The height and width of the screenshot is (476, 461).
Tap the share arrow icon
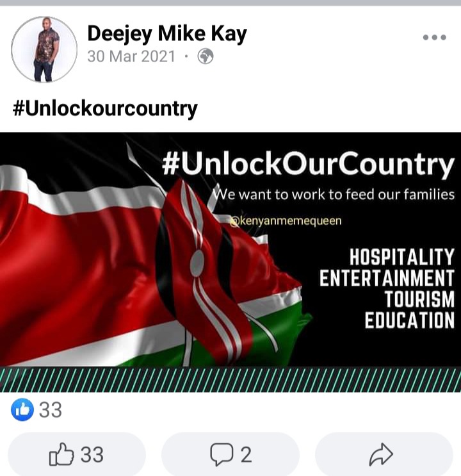pyautogui.click(x=381, y=454)
